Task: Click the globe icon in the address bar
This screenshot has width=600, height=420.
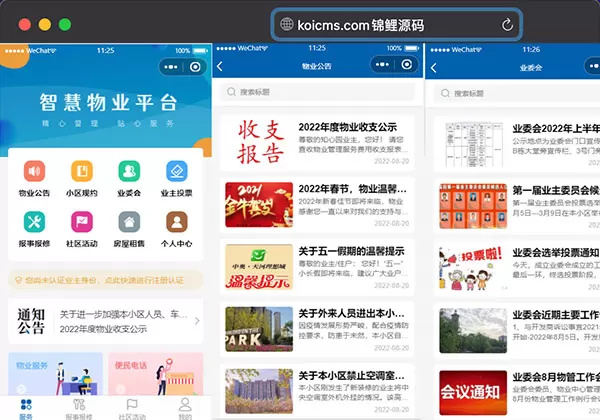Action: pyautogui.click(x=286, y=24)
